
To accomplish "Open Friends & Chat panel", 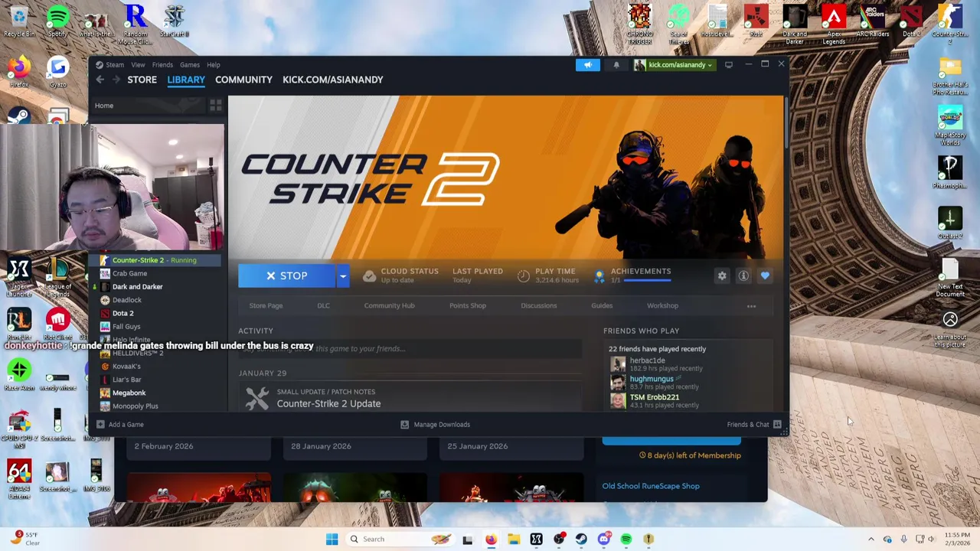I will pos(753,424).
